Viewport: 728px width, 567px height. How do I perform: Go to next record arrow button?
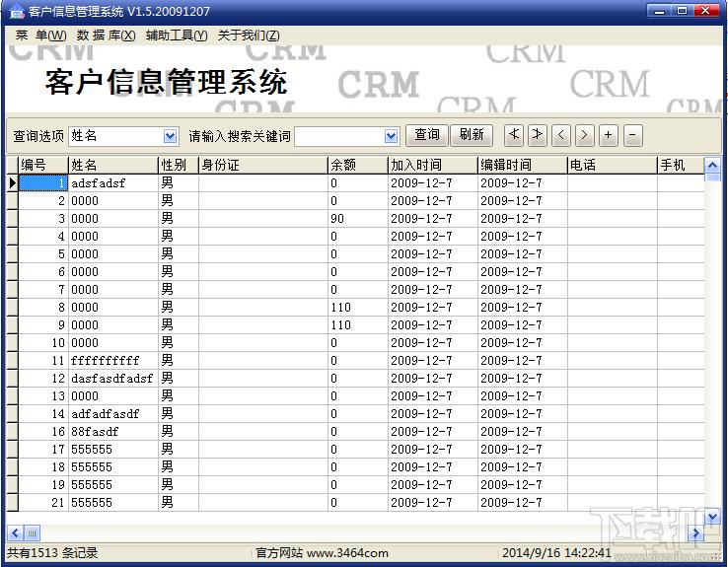pos(585,135)
